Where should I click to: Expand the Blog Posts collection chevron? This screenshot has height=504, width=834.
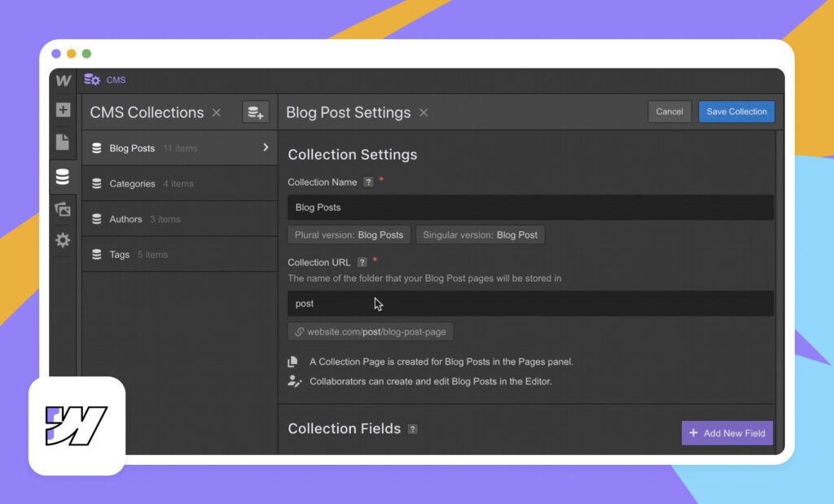tap(266, 147)
